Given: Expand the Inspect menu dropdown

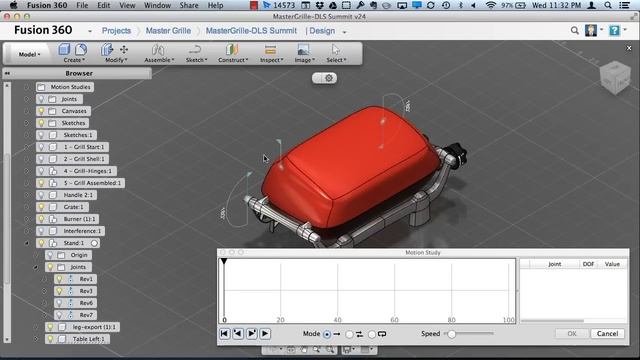Looking at the screenshot, I should click(271, 60).
